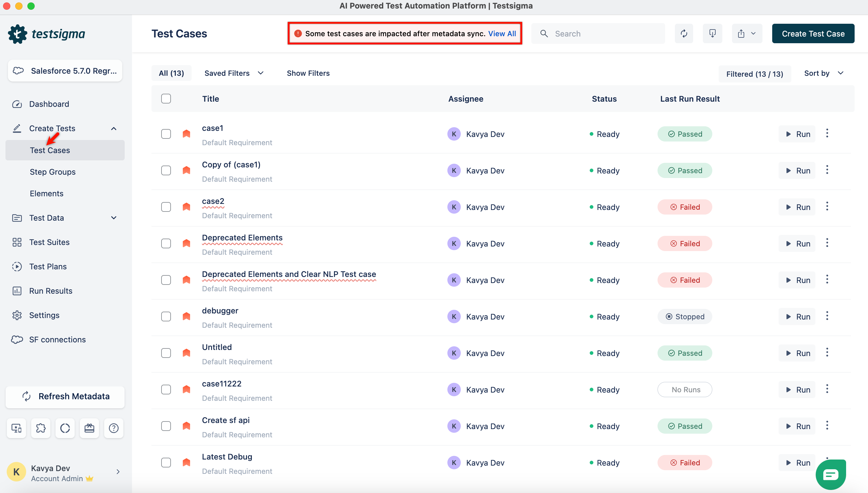Viewport: 868px width, 493px height.
Task: Click the Create Test Case button
Action: (x=813, y=33)
